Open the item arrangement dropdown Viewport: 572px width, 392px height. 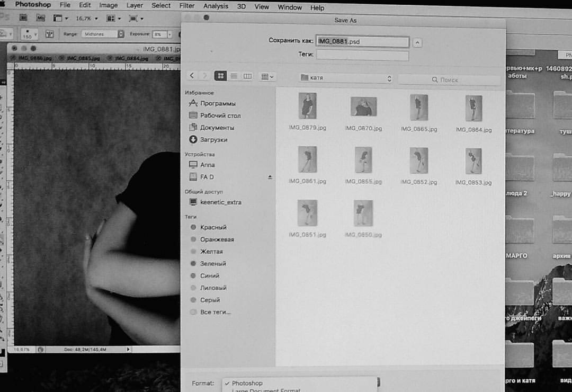coord(267,76)
